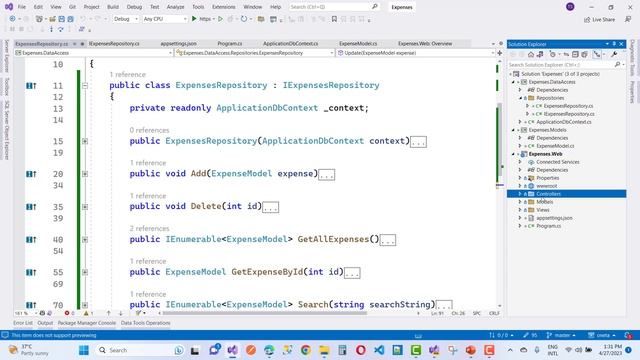Toggle a bookmark with the toolbar bookmark icon
This screenshot has height=360, width=640.
(334, 19)
